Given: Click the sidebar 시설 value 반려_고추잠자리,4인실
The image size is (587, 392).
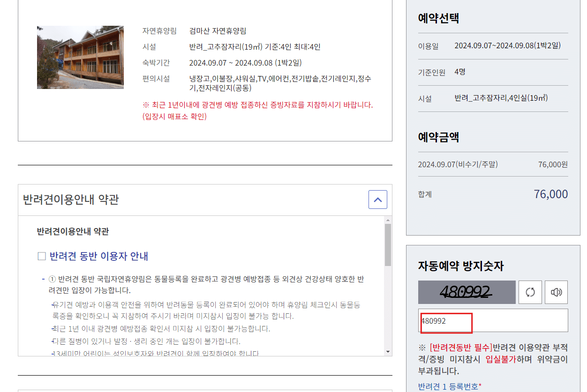Looking at the screenshot, I should click(x=501, y=98).
